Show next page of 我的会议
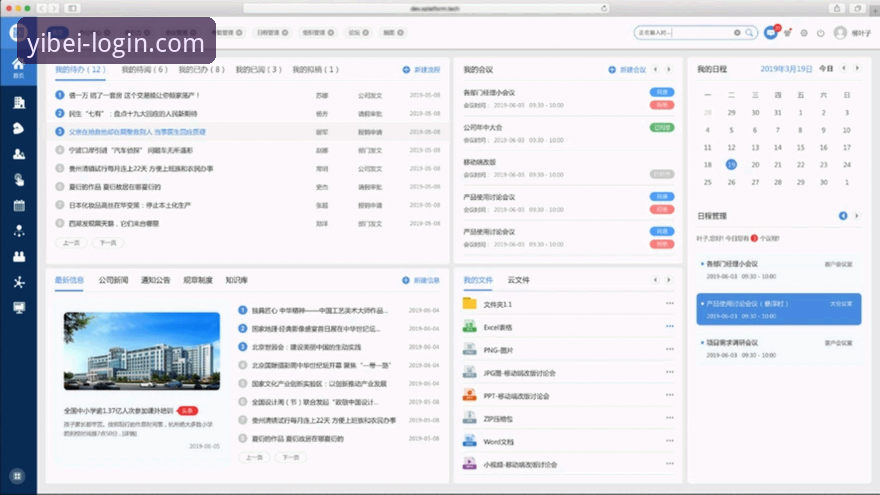 [668, 70]
